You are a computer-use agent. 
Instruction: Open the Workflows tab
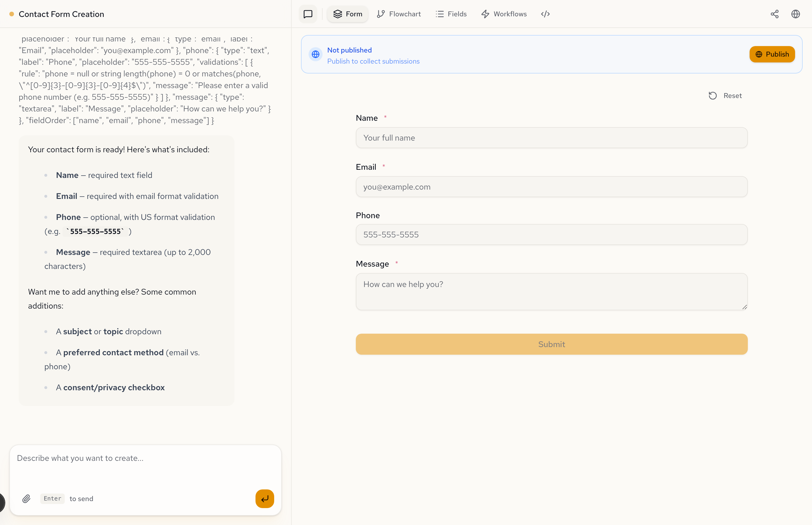tap(504, 14)
